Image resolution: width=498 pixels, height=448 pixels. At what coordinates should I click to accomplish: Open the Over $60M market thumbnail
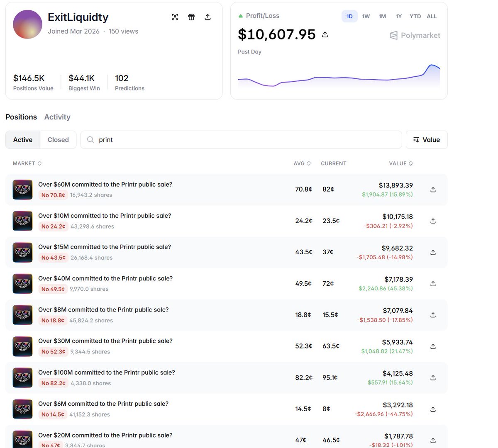22,190
